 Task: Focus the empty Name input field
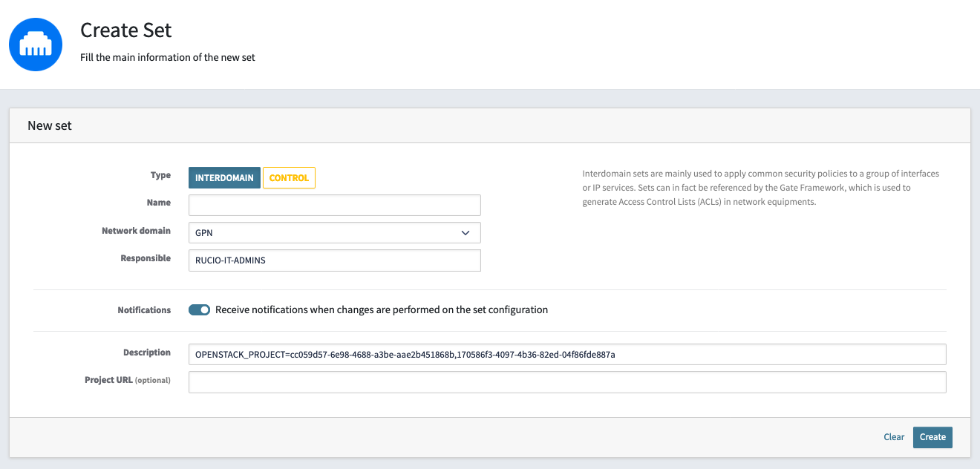coord(334,206)
